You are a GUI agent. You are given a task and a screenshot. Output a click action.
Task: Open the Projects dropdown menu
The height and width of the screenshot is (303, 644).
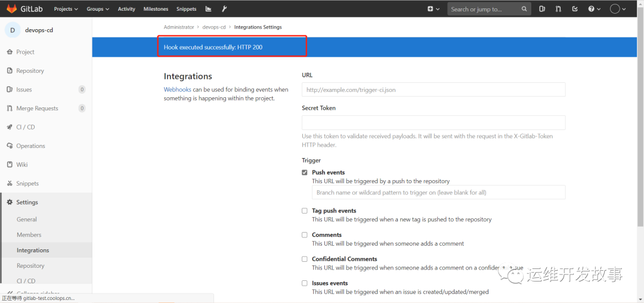tap(66, 8)
